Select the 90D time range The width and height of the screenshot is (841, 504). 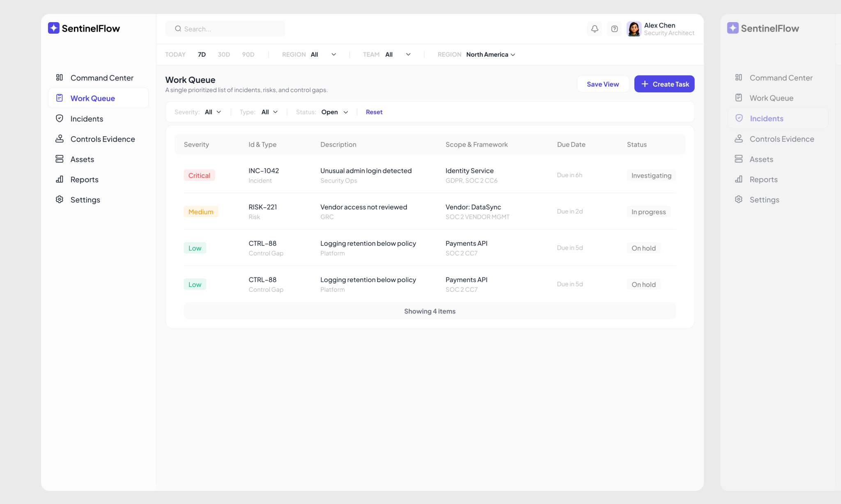point(248,55)
